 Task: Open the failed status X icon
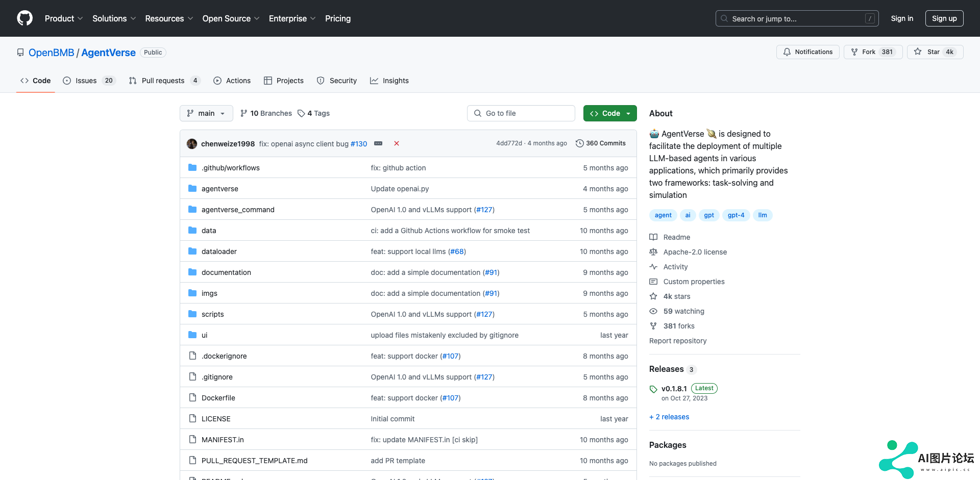click(397, 143)
